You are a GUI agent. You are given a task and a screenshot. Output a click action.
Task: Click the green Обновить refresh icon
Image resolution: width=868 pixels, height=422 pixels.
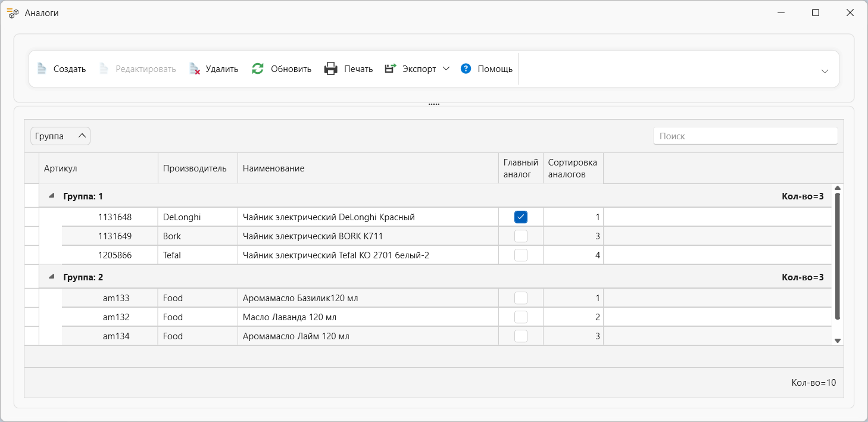(x=258, y=69)
